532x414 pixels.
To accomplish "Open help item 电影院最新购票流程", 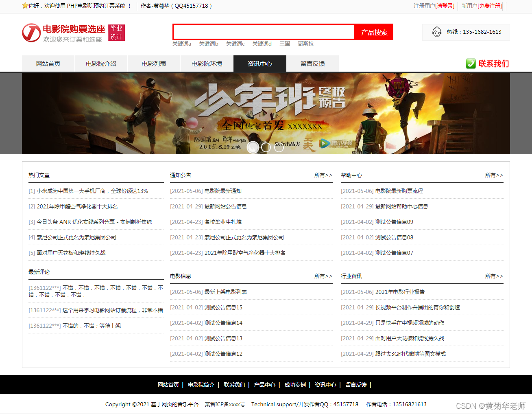I will (x=399, y=191).
